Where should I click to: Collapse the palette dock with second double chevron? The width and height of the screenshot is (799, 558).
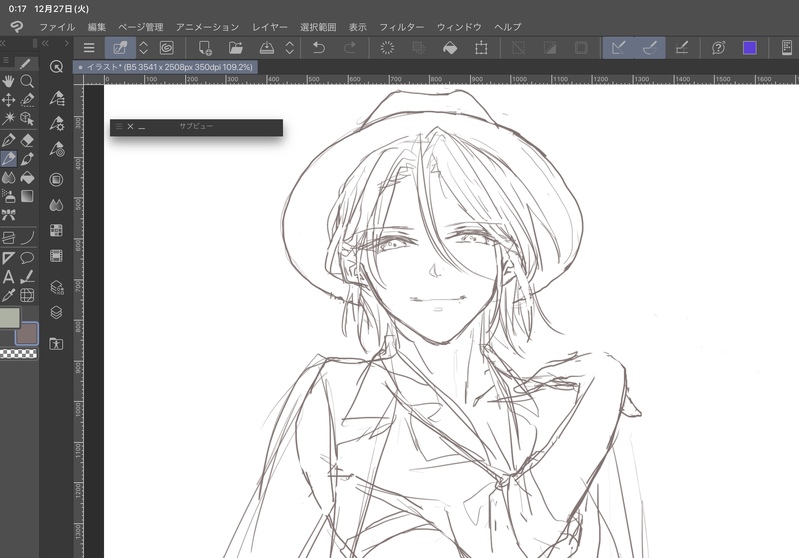pos(45,43)
